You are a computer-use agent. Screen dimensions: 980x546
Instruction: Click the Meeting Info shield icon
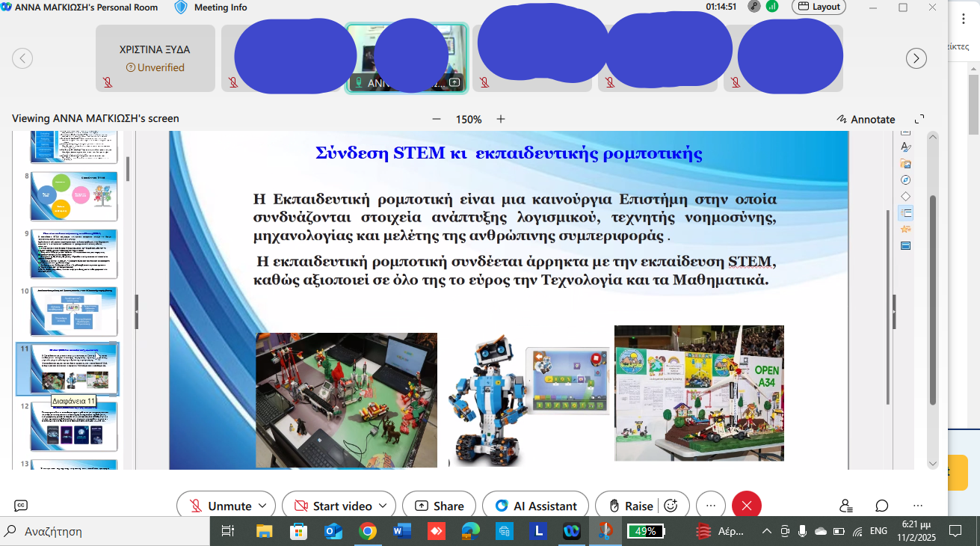[x=181, y=7]
